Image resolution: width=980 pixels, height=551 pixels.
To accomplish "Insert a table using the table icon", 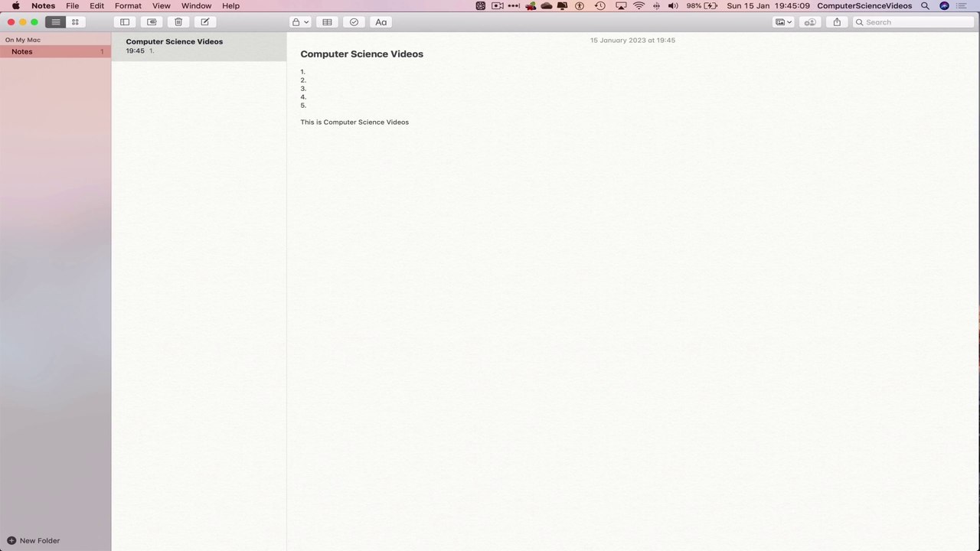I will coord(327,22).
